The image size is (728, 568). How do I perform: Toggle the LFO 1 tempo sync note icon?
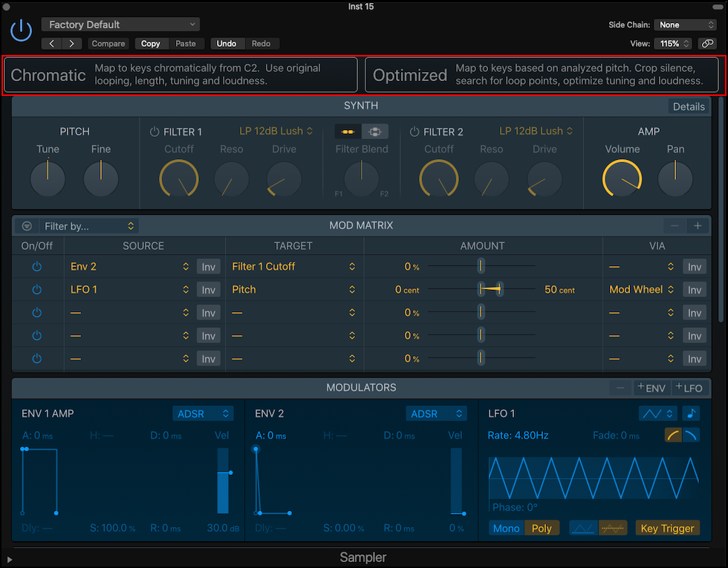[691, 413]
